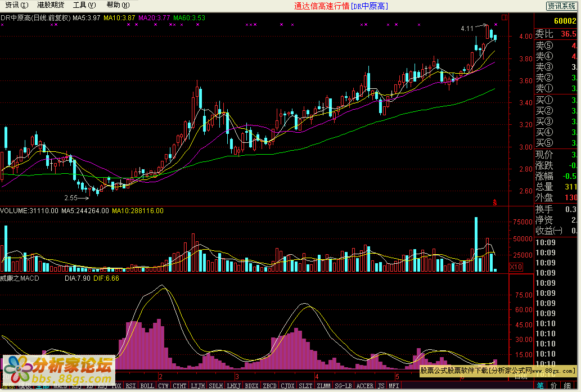
Task: Click the MA5:3.97 moving average label
Action: pyautogui.click(x=87, y=18)
